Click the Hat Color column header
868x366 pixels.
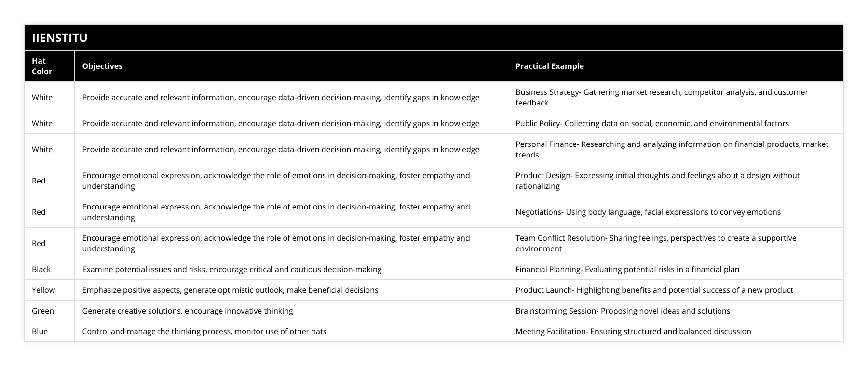point(42,66)
